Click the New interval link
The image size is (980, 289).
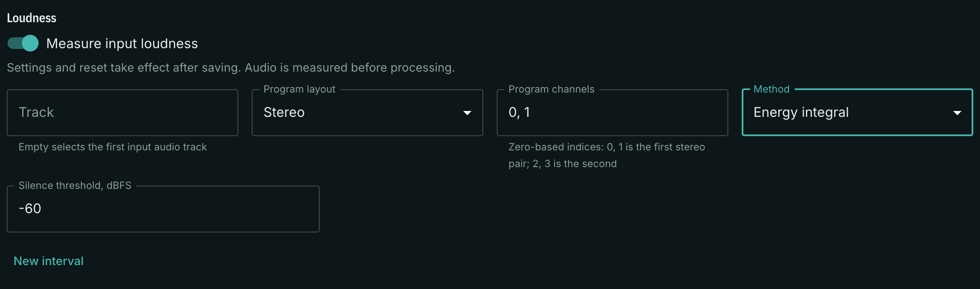49,261
